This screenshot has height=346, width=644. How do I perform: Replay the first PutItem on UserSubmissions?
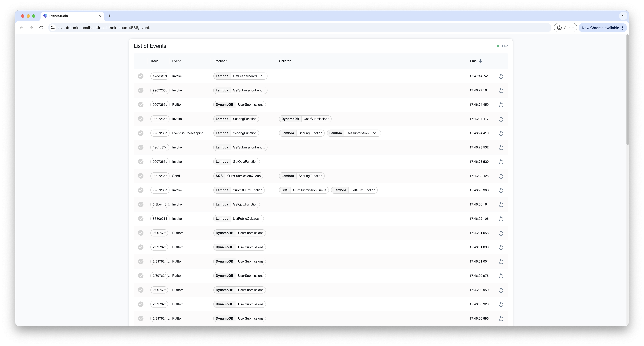(501, 105)
